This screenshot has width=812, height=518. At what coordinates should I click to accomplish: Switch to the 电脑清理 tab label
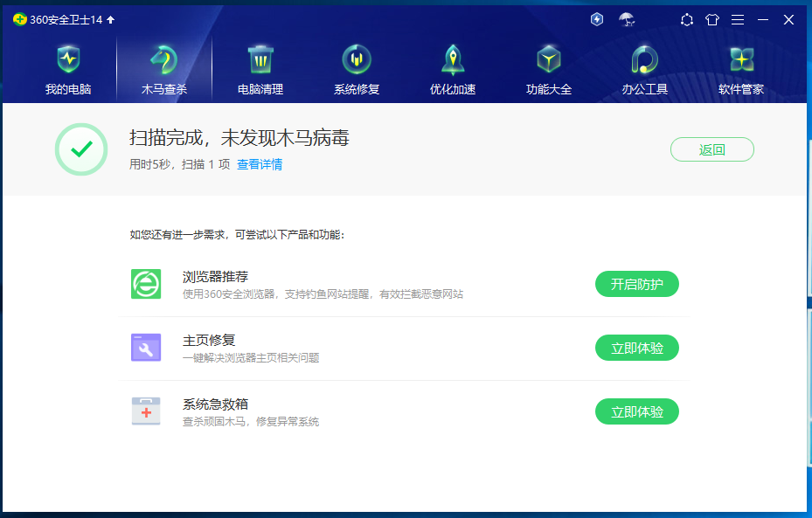click(260, 89)
